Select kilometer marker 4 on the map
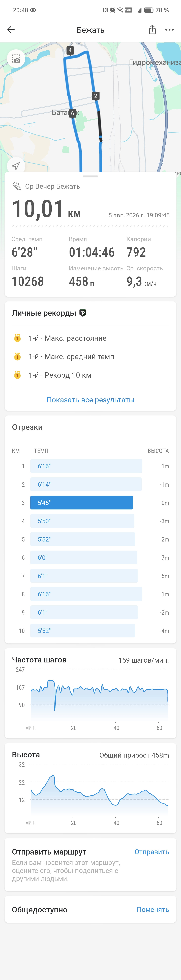 coord(70,50)
